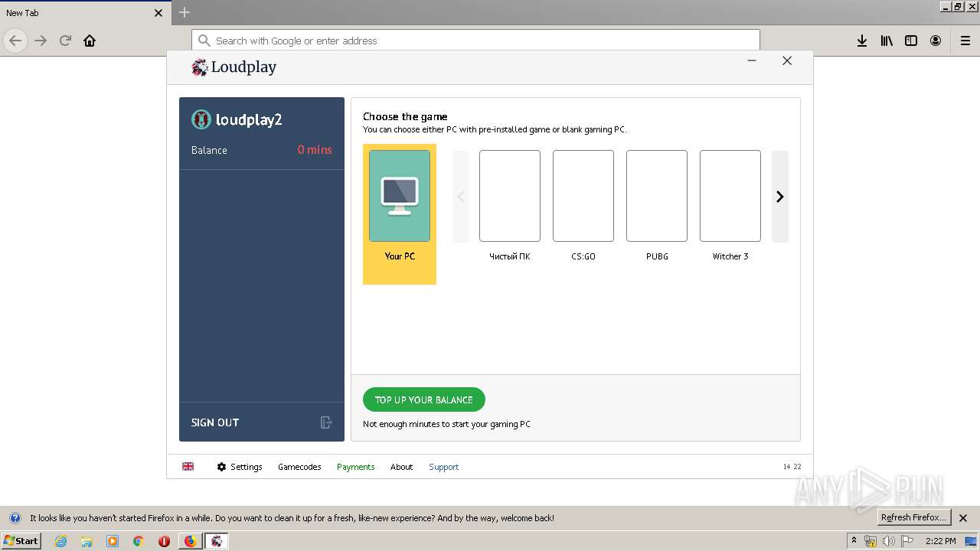Open the Gamecodes section
The height and width of the screenshot is (551, 980).
[x=299, y=467]
